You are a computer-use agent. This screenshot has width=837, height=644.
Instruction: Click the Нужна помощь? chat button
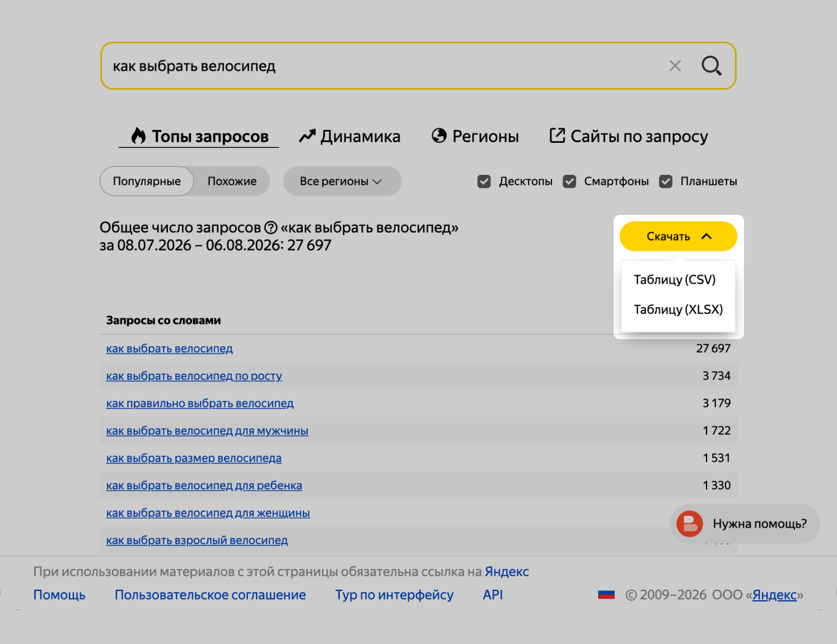point(745,524)
